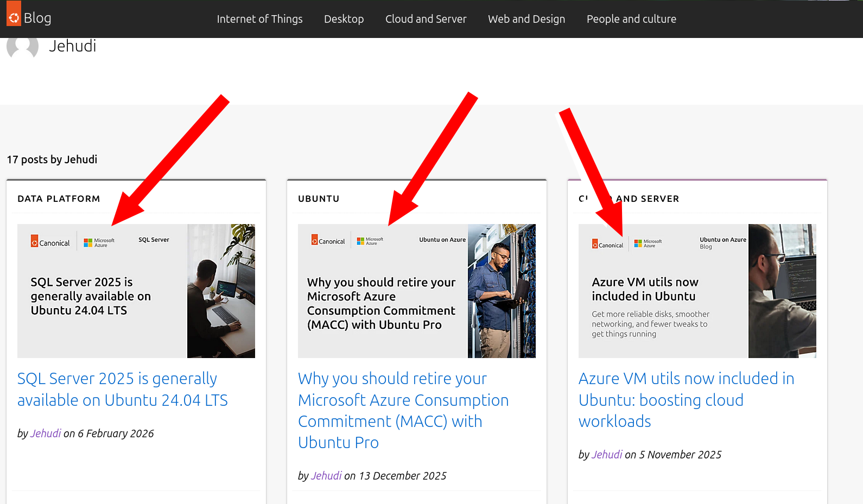Go to Cloud and Server section

point(426,19)
